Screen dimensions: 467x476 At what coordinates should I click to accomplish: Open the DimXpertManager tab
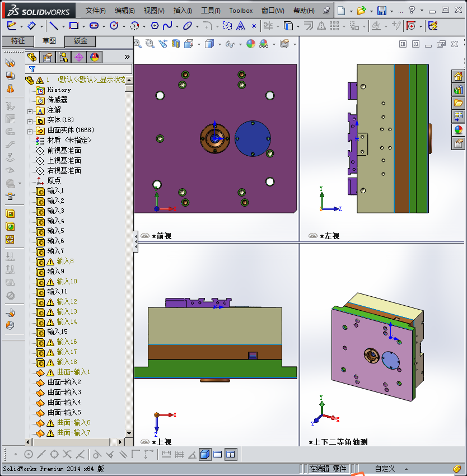tap(79, 57)
